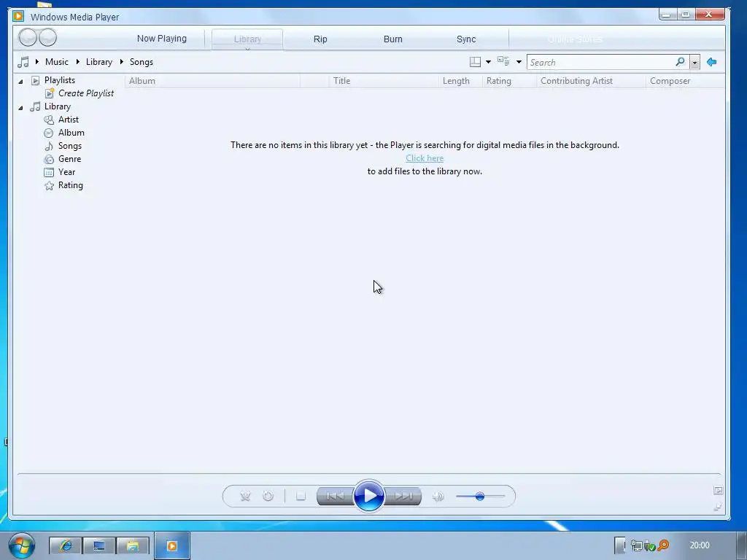Screen dimensions: 747x560
Task: Mute the volume speaker icon
Action: pyautogui.click(x=438, y=496)
